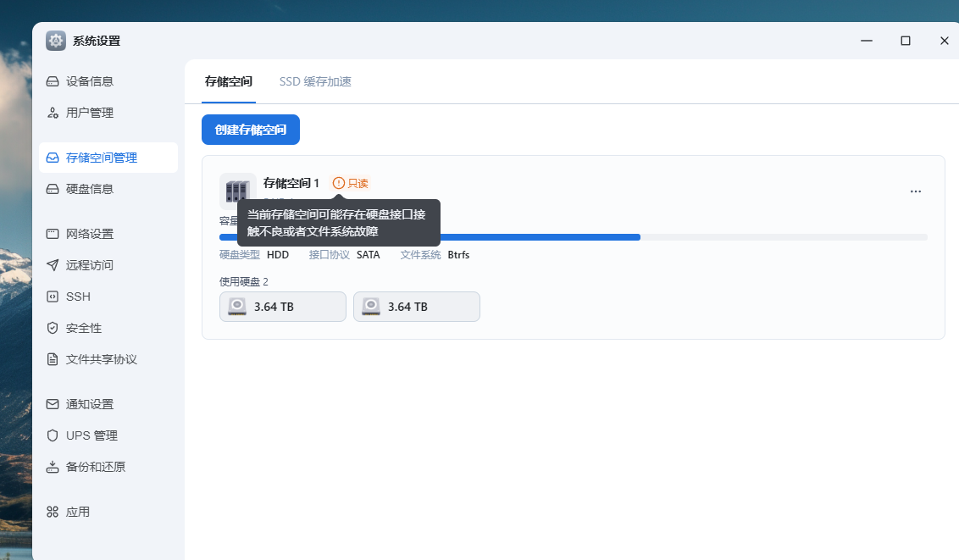The width and height of the screenshot is (959, 560).
Task: Open 硬盘信息 in the sidebar
Action: point(108,189)
